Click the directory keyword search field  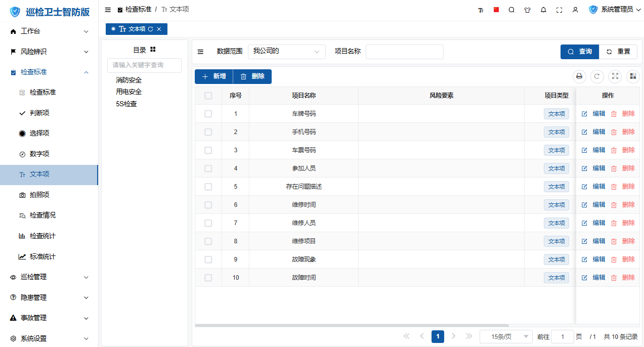pos(144,65)
